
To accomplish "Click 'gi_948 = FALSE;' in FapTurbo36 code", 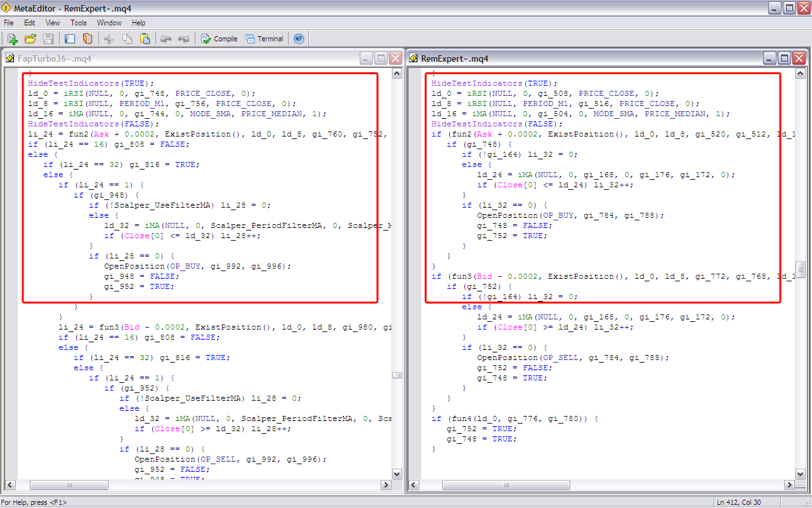I will (x=142, y=276).
